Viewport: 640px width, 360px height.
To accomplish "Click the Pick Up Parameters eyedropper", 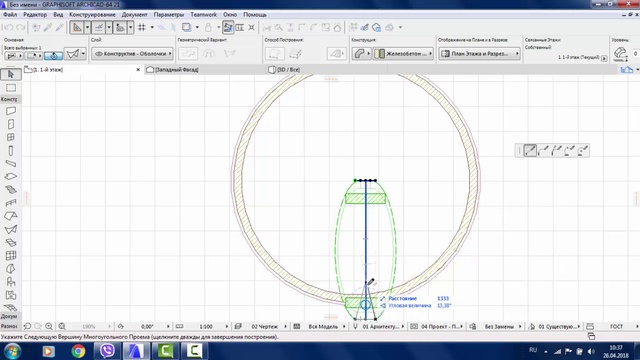I will tap(48, 27).
